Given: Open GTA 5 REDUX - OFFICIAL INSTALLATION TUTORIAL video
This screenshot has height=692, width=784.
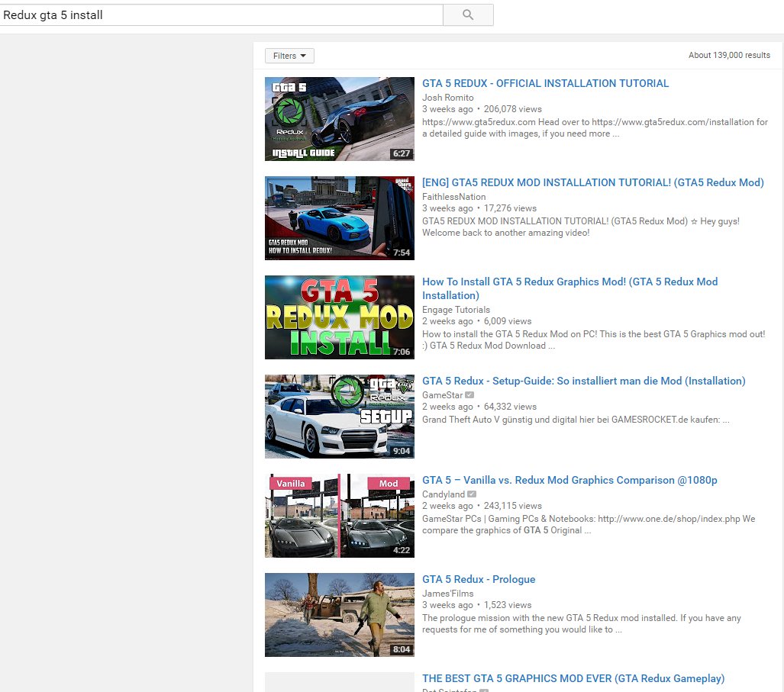Looking at the screenshot, I should (x=545, y=83).
